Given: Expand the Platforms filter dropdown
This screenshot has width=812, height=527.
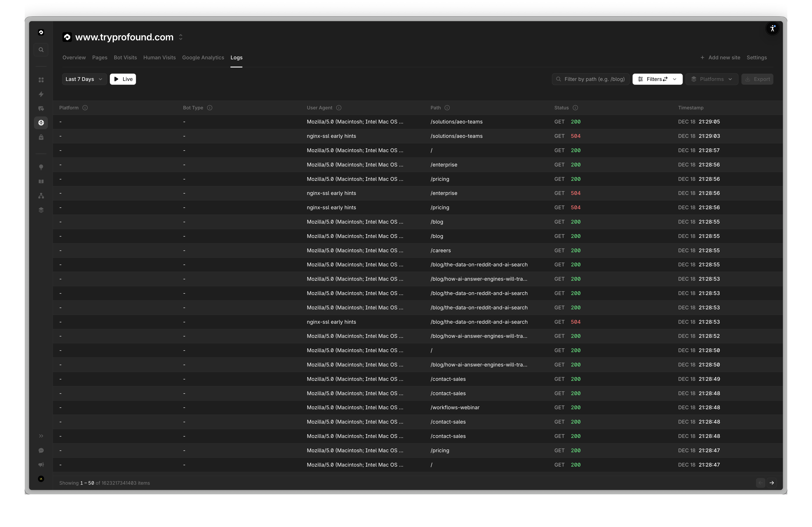Looking at the screenshot, I should click(712, 79).
